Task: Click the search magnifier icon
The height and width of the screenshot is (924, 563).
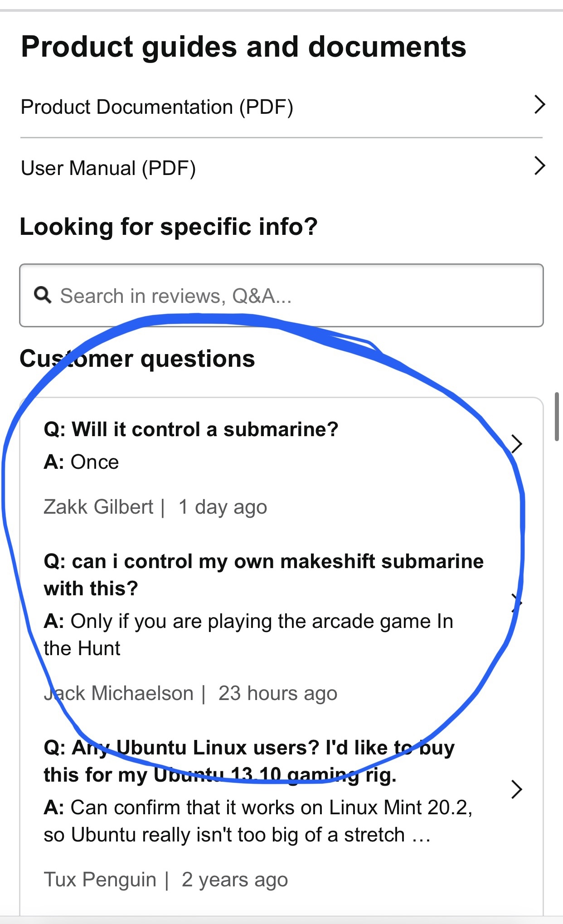Action: [43, 295]
